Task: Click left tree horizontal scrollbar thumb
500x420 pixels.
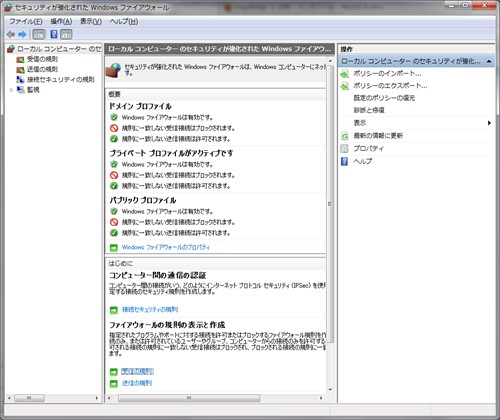Action: tap(29, 398)
